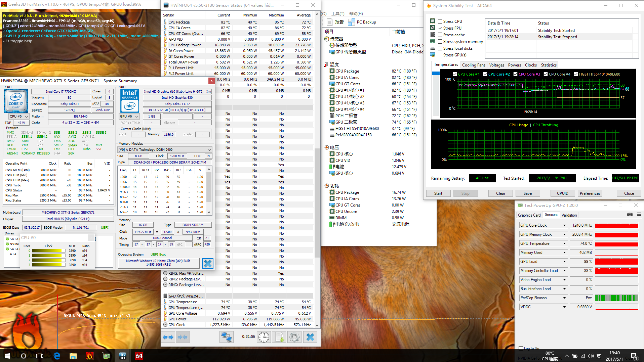Enable the Stress CPU checkbox
The height and width of the screenshot is (362, 644).
[x=440, y=21]
